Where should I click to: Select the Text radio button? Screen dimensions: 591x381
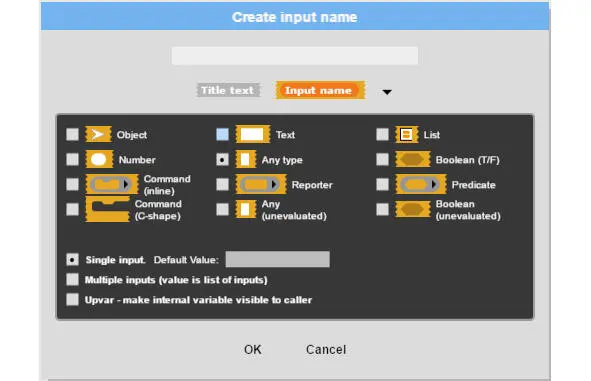pos(222,134)
